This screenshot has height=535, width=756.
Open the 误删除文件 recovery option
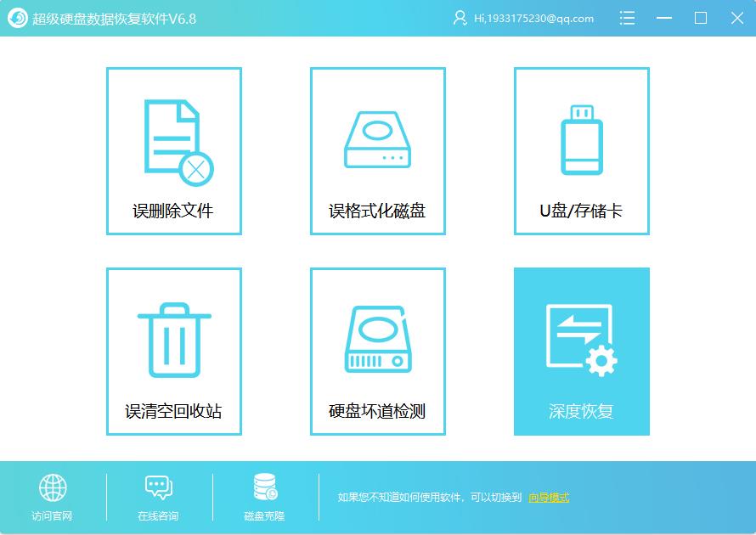click(x=173, y=151)
